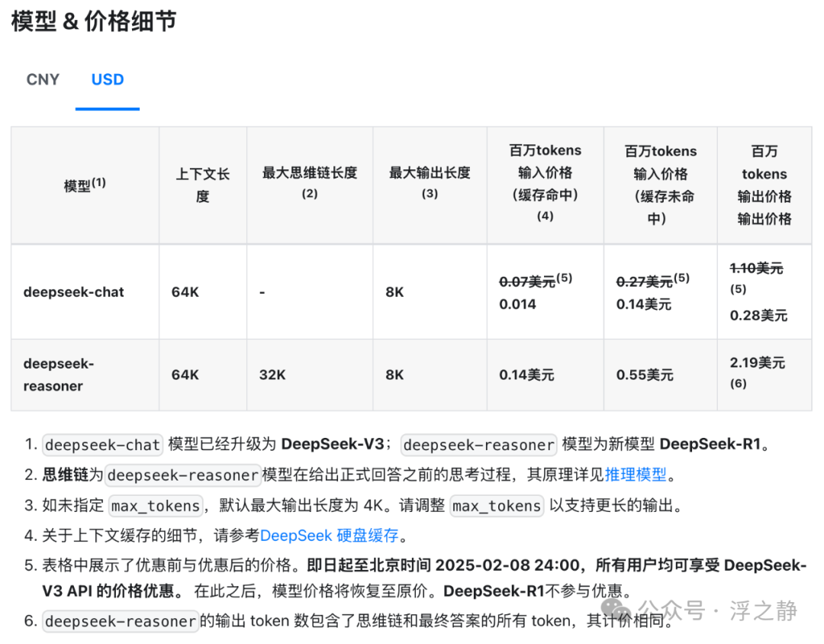Click 64K in the deepseek-chat row
The width and height of the screenshot is (824, 644).
point(185,291)
